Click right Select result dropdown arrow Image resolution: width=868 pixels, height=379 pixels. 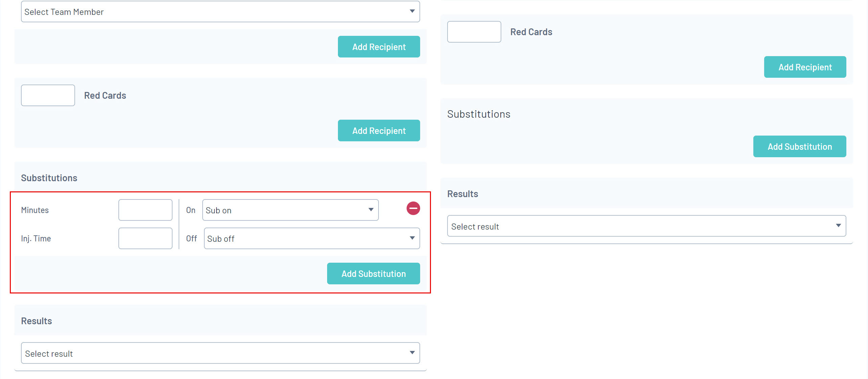pos(838,226)
